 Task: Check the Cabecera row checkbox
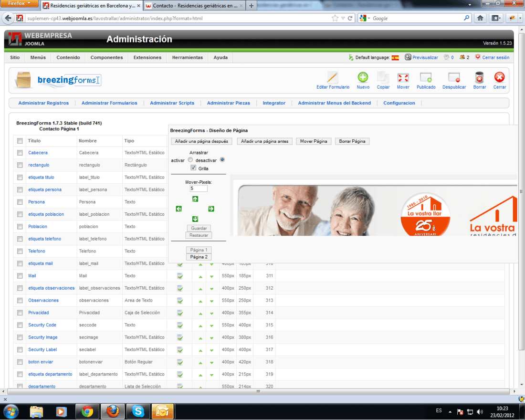point(20,153)
